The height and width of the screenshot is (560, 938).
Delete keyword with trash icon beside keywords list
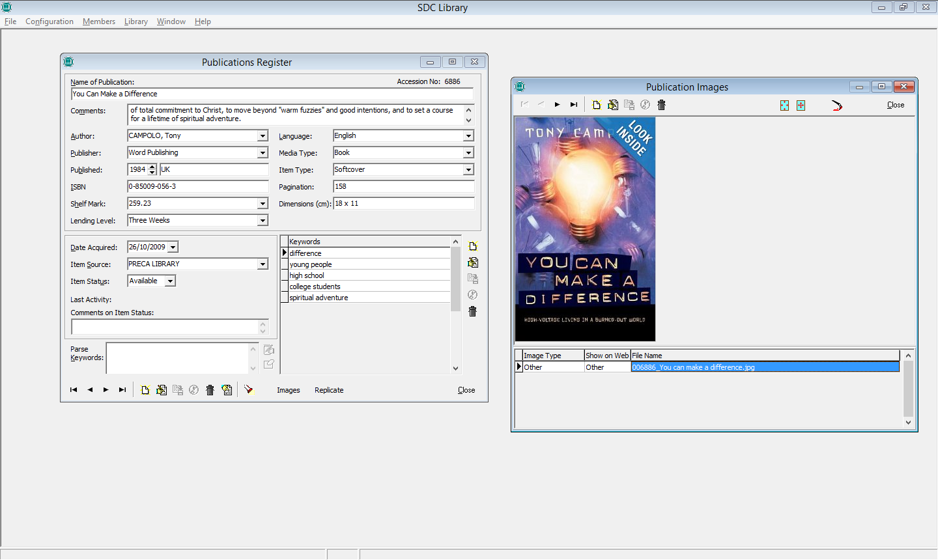[473, 311]
